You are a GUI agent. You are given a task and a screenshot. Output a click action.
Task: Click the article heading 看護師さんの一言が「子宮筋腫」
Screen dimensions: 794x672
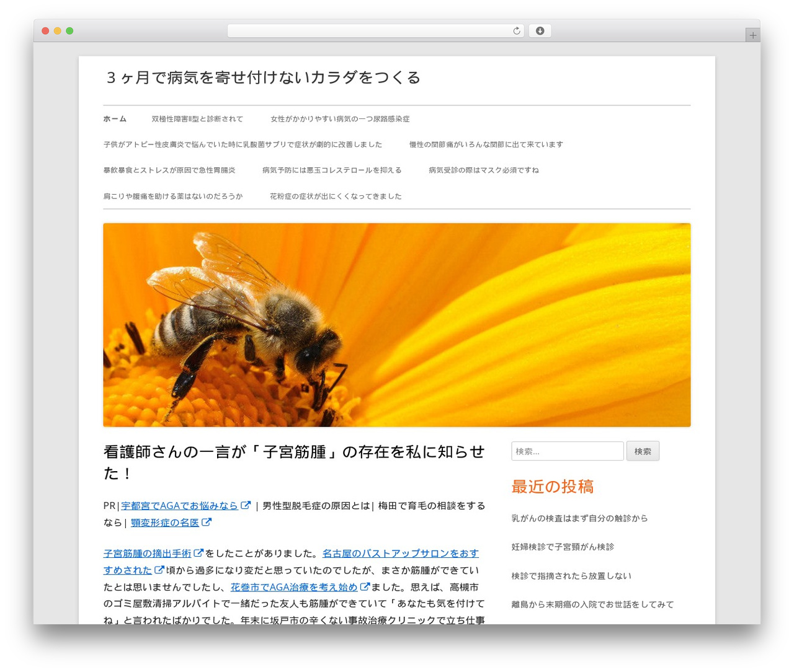294,462
